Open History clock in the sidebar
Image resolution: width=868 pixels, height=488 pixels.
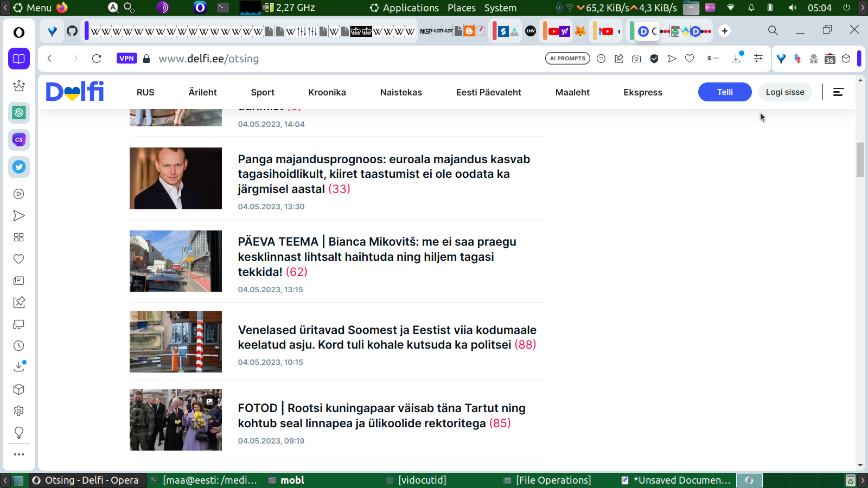click(19, 346)
